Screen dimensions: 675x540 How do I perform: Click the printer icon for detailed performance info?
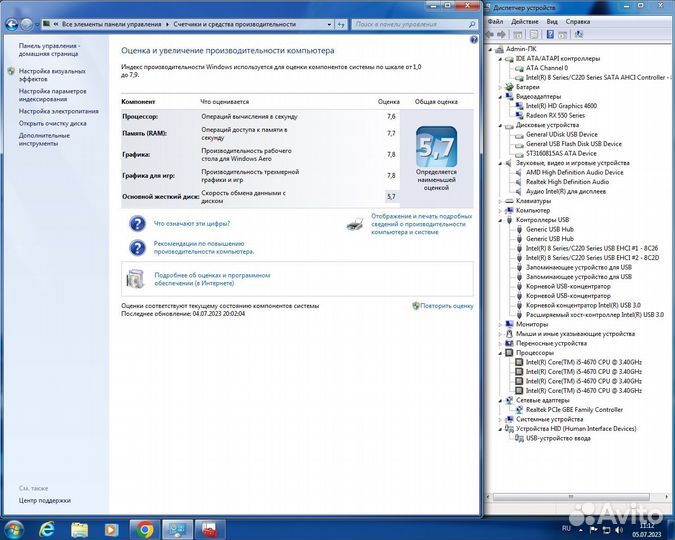coord(355,224)
